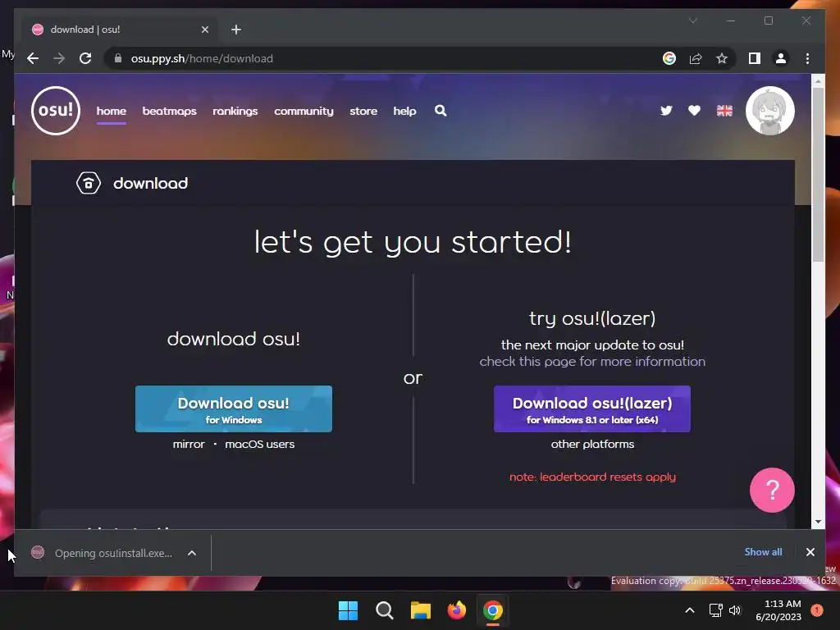
Task: Expand options arrow for osu!install.exe download
Action: pyautogui.click(x=192, y=553)
